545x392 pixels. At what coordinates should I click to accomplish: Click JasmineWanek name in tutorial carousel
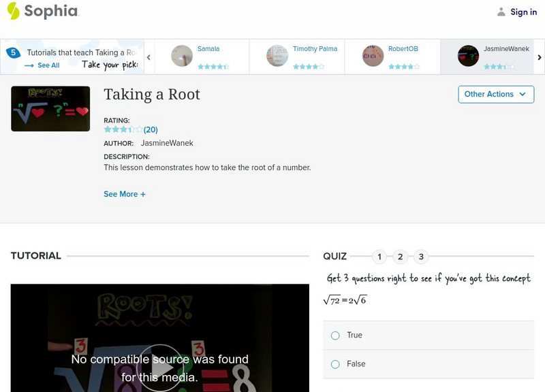click(506, 49)
